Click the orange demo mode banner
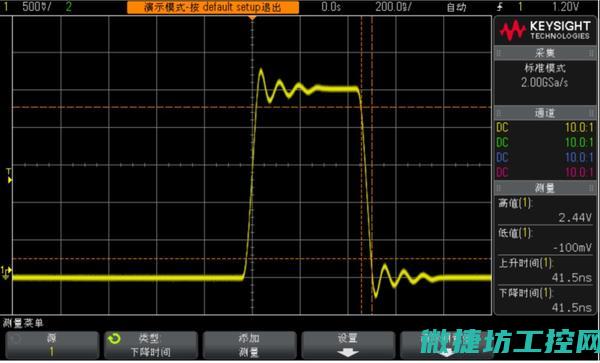 coord(213,7)
